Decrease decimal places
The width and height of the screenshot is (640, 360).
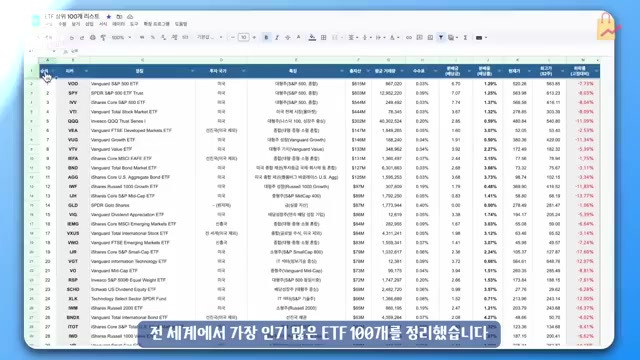(163, 38)
